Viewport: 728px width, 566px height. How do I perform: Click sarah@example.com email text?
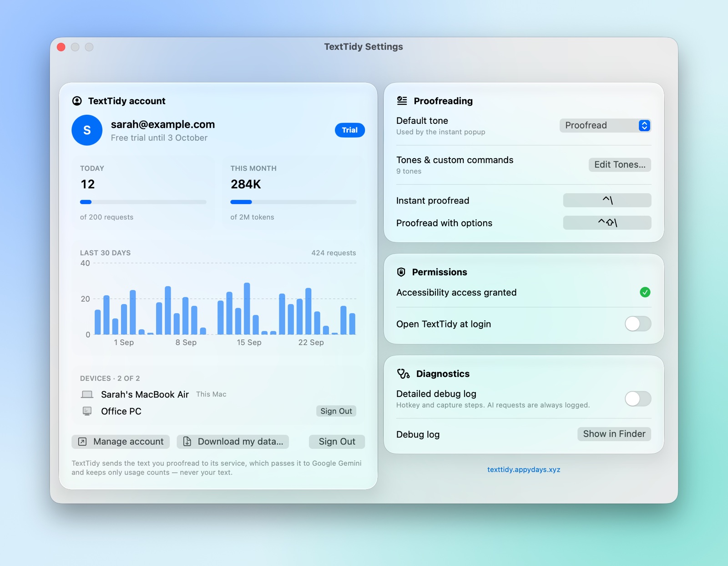(x=163, y=124)
